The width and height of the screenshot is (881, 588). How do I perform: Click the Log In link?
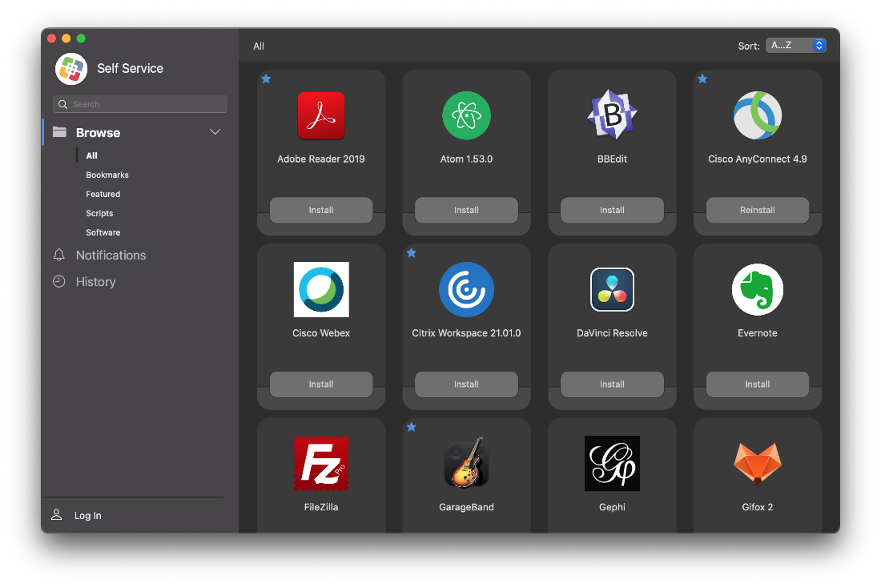(87, 515)
